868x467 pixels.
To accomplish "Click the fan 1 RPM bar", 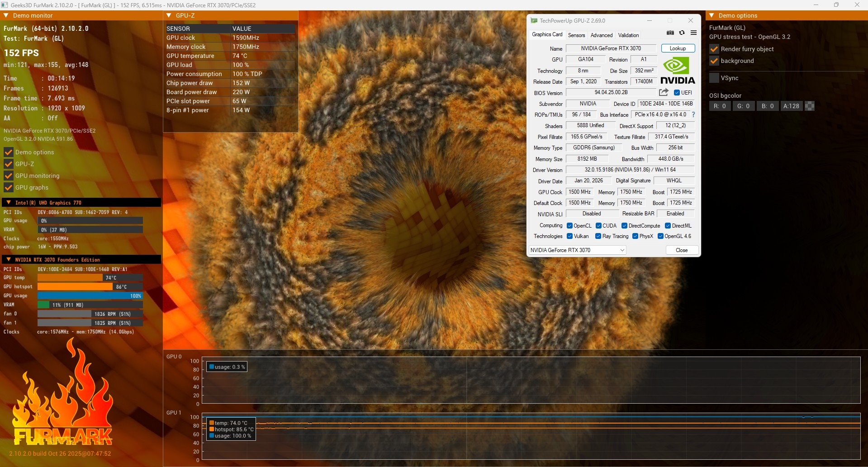I will (x=90, y=323).
